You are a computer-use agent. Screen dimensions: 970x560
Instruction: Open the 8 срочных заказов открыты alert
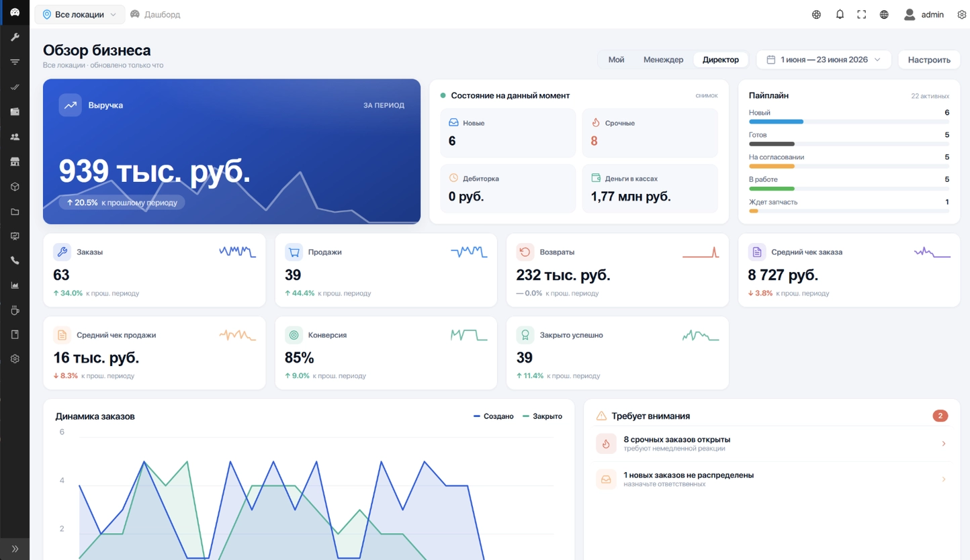[771, 444]
